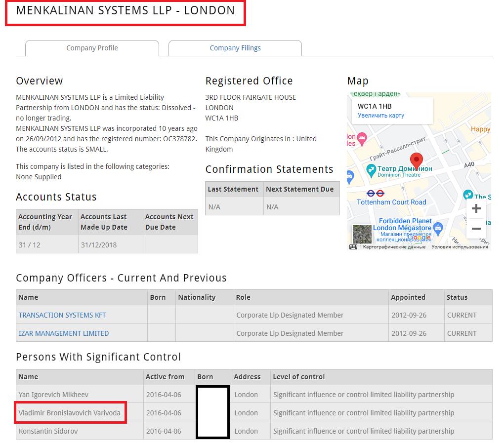Screen dimensions: 504x443
Task: Click Tottenham Court Road underground icon
Action: click(x=376, y=193)
